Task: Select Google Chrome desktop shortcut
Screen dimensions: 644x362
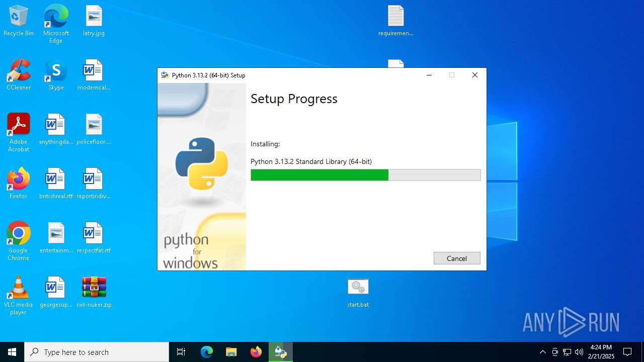Action: [19, 241]
